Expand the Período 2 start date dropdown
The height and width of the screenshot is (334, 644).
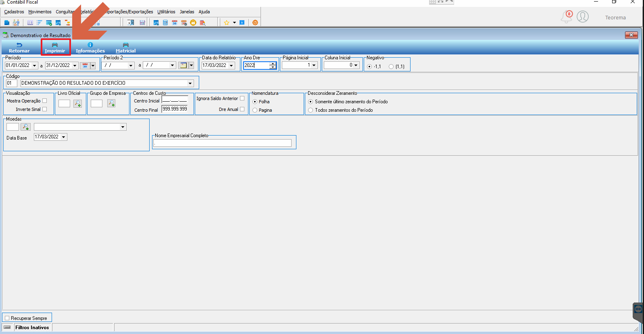click(x=131, y=65)
